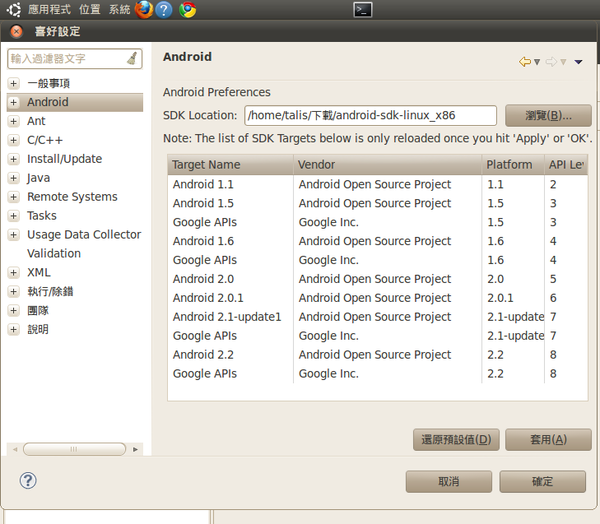
Task: Select the Android 2.1-update1 target row
Action: pyautogui.click(x=378, y=317)
